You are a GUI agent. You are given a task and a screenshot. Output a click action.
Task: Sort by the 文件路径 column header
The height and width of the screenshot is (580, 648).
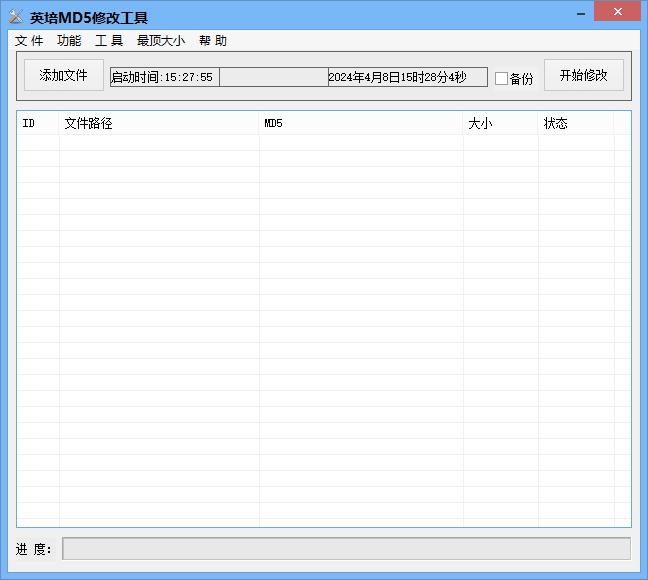[159, 123]
